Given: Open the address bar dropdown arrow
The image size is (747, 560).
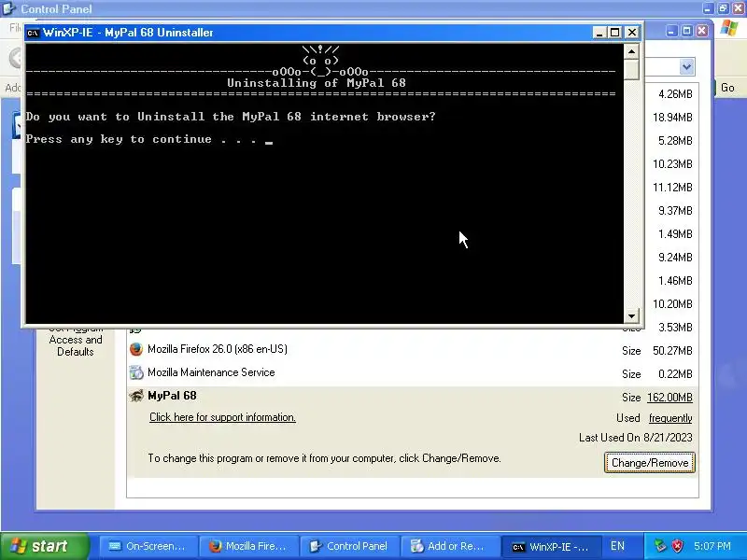Looking at the screenshot, I should pos(686,66).
